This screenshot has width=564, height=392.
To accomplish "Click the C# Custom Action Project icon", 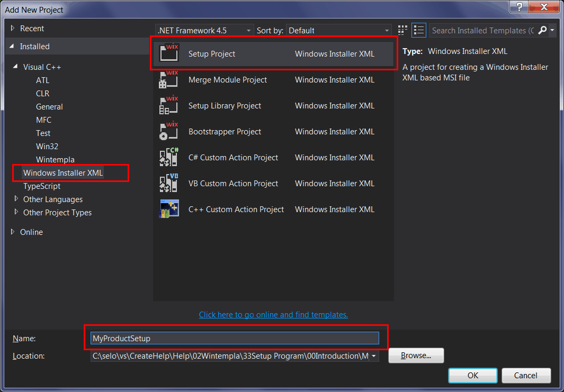I will (169, 157).
